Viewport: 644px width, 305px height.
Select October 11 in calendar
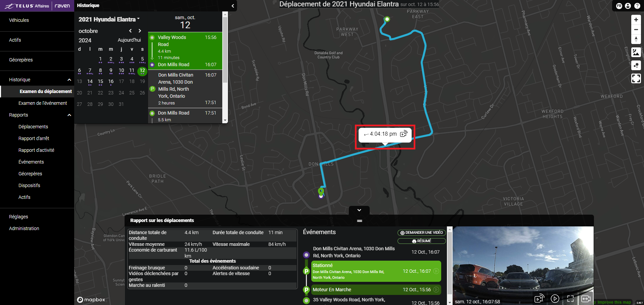[132, 71]
